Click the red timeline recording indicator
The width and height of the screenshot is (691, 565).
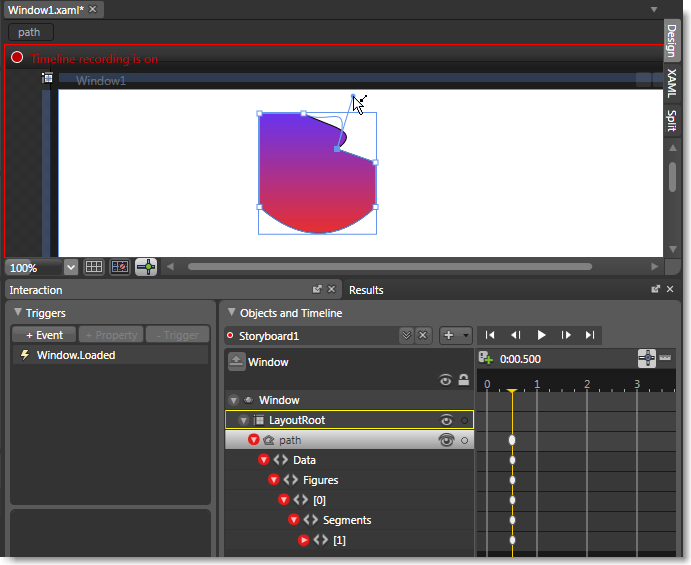point(17,57)
